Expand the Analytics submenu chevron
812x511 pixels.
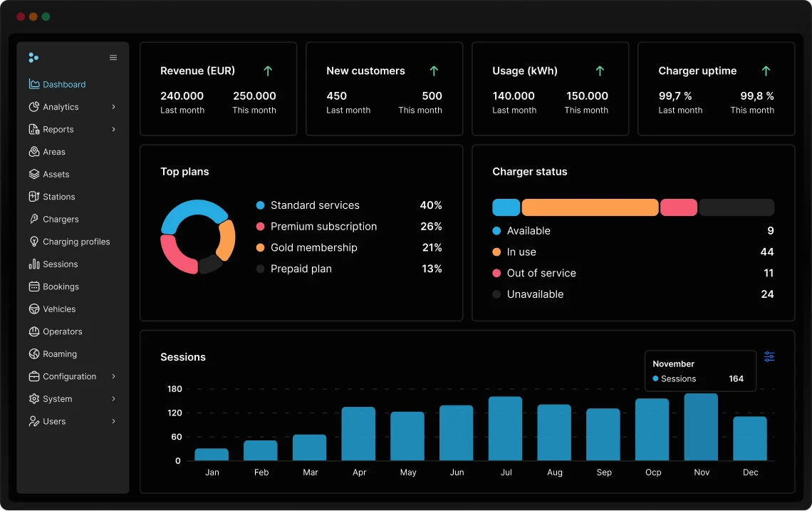coord(113,107)
